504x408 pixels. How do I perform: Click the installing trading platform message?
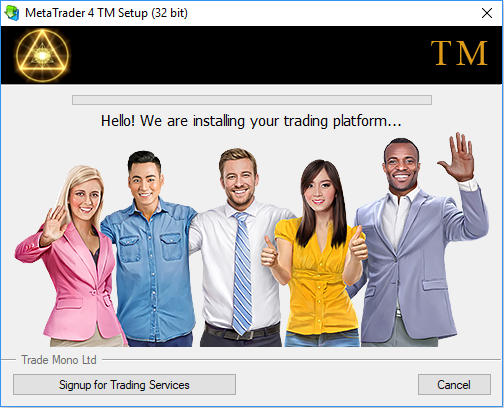251,121
